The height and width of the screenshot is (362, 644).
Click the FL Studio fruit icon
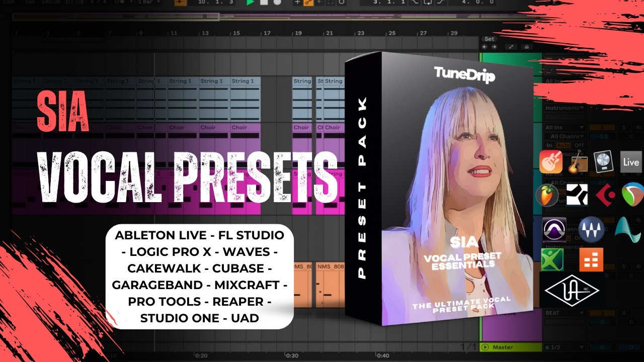547,195
